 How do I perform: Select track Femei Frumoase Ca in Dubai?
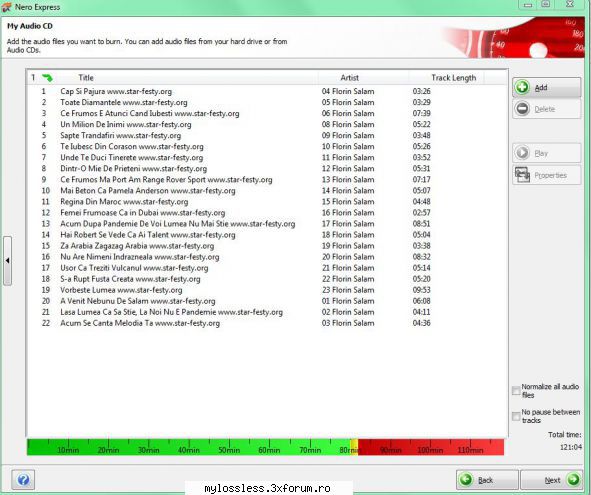(142, 213)
